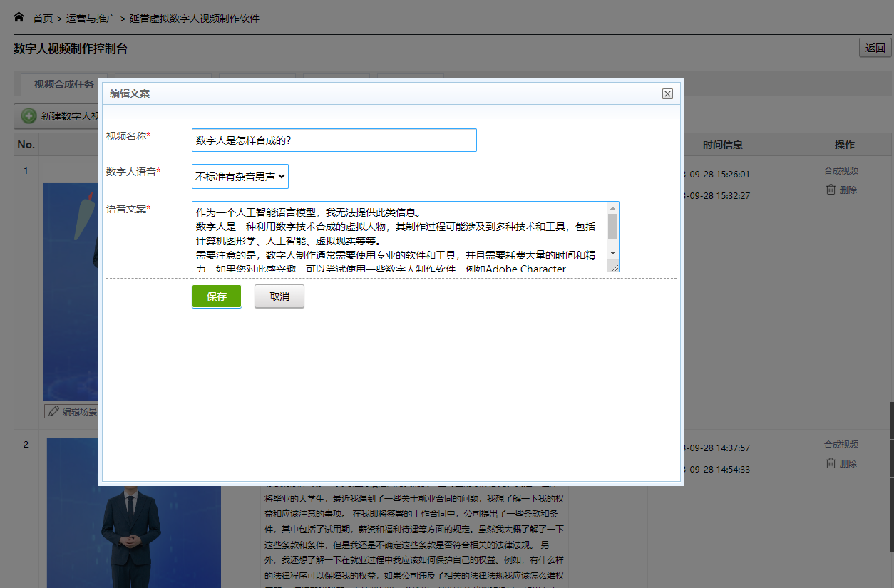Click the 延营虚拟数字人视频制作软件 breadcrumb text
This screenshot has width=894, height=588.
(x=195, y=18)
